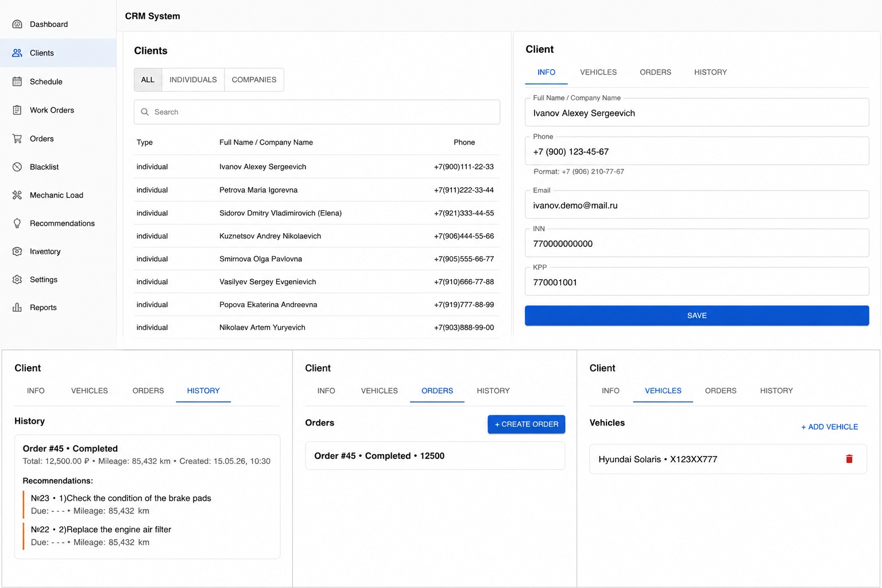
Task: Select client Kuznetsov Andrey Nikolaevich
Action: 317,236
